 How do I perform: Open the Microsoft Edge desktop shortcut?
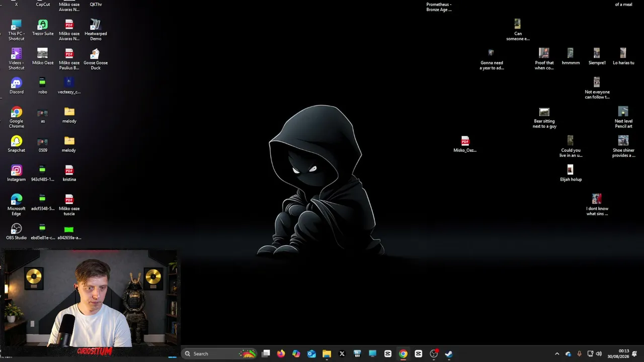point(16,205)
